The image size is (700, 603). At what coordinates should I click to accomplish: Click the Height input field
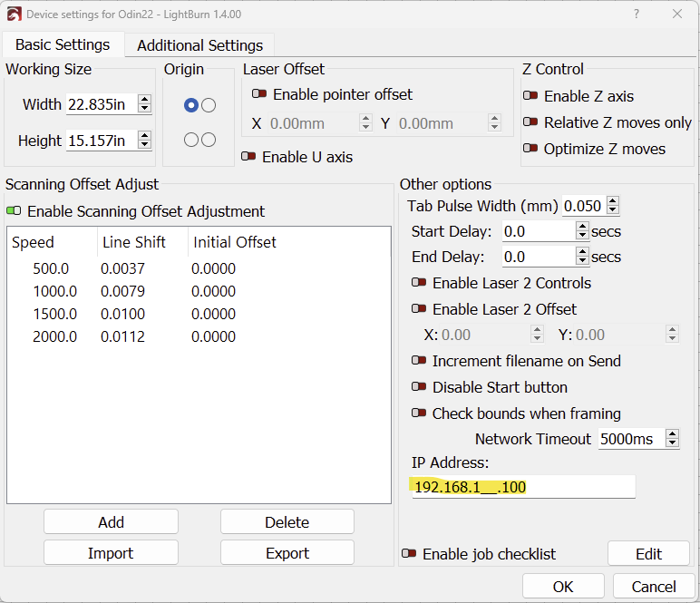pyautogui.click(x=102, y=141)
